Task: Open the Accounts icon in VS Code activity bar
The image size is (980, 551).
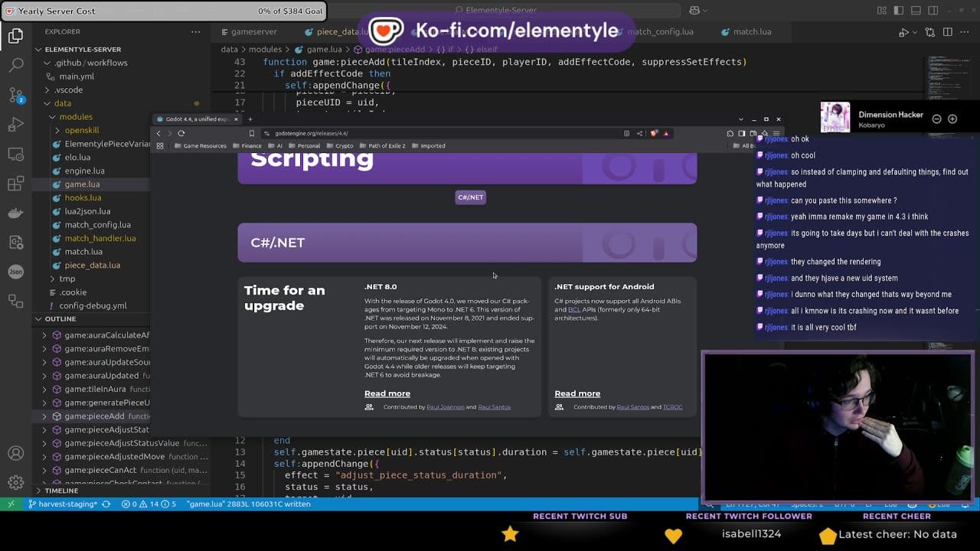Action: click(x=16, y=453)
